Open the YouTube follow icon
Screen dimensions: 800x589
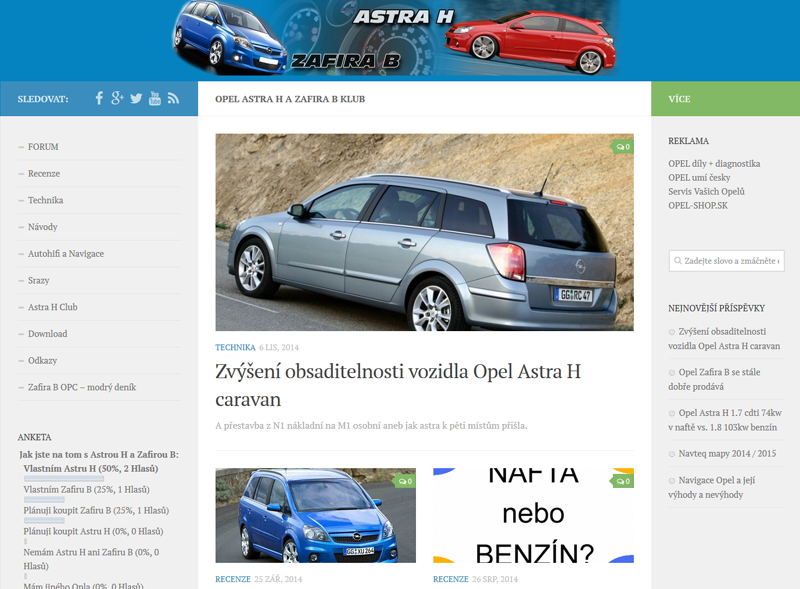[x=155, y=99]
